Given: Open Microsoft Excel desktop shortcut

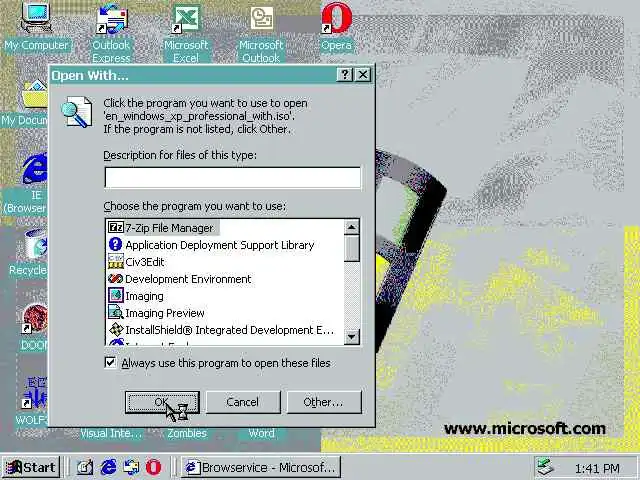Looking at the screenshot, I should [x=186, y=19].
